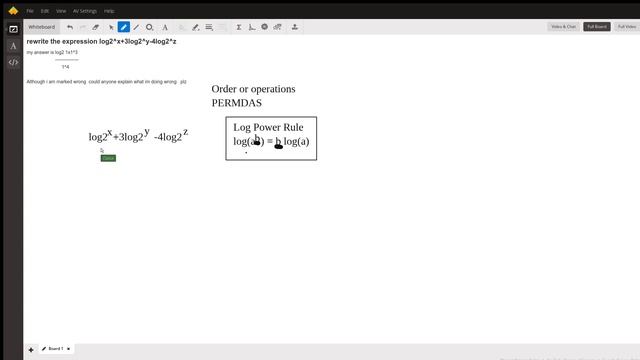Select the eraser tool
640x360 pixels.
[x=96, y=27]
